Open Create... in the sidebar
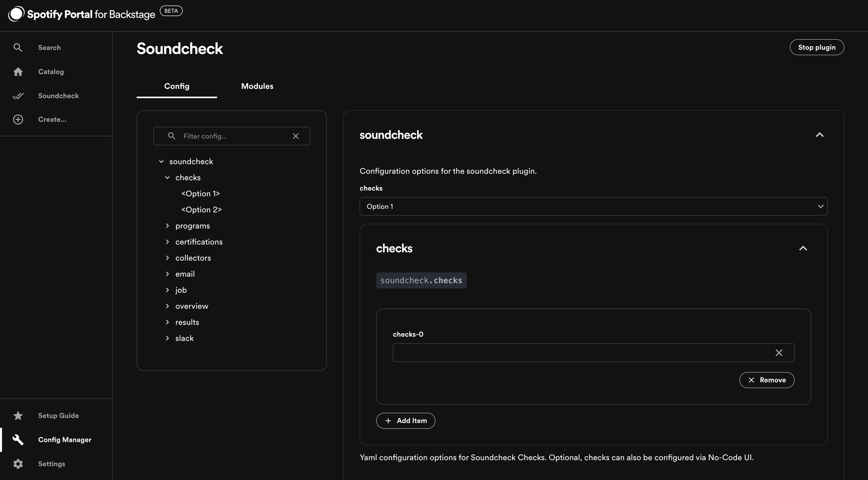This screenshot has height=480, width=868. 56,119
